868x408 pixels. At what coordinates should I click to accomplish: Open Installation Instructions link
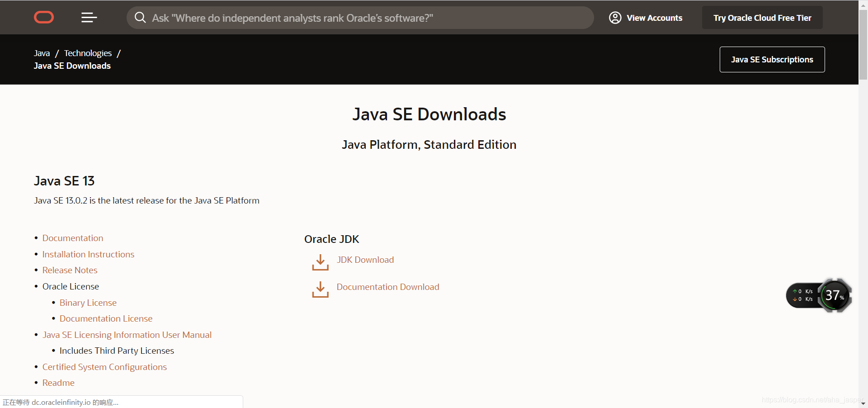(88, 254)
